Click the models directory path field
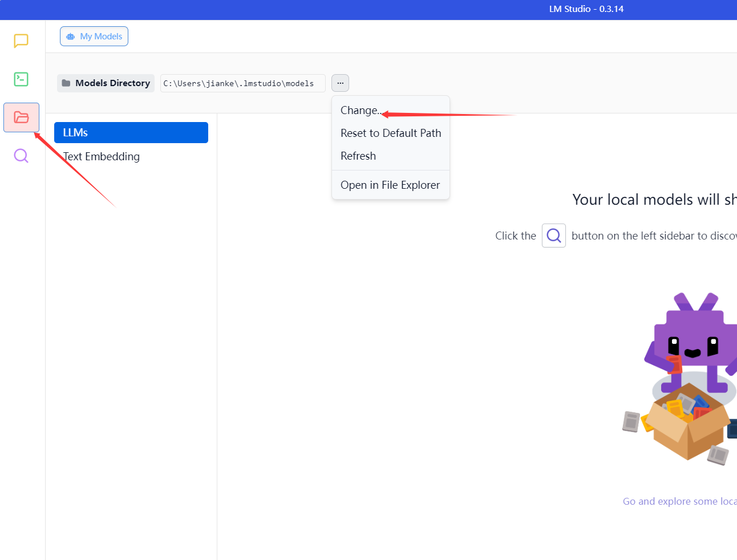This screenshot has width=737, height=560. pos(242,83)
